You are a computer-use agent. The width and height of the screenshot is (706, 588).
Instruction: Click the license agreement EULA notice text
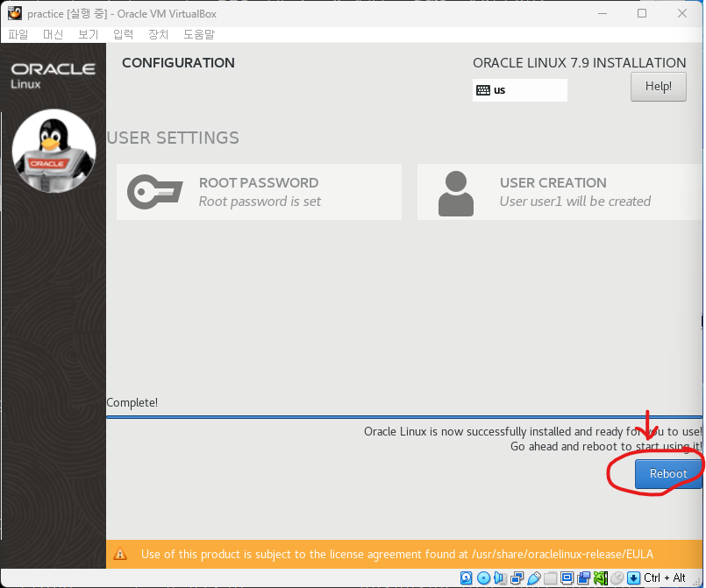tap(396, 554)
